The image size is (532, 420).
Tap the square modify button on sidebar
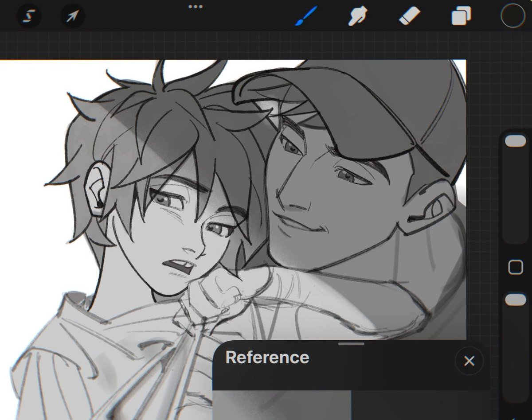coord(515,267)
